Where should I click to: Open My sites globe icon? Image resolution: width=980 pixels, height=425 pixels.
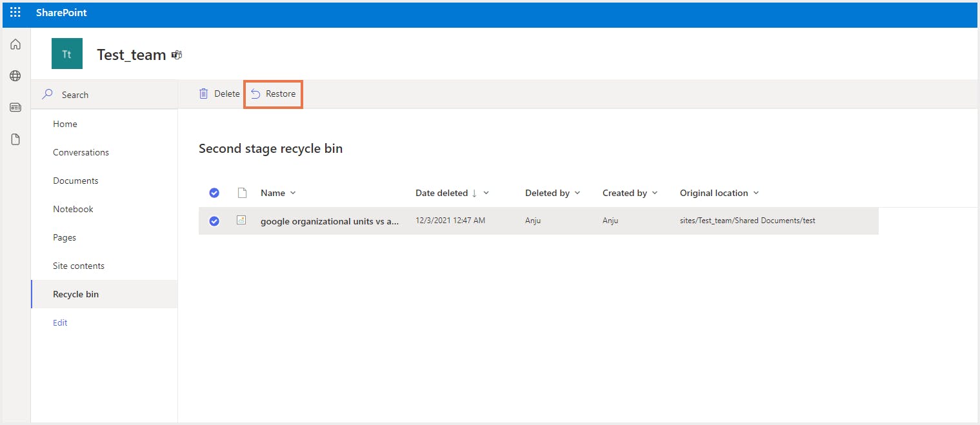(15, 76)
